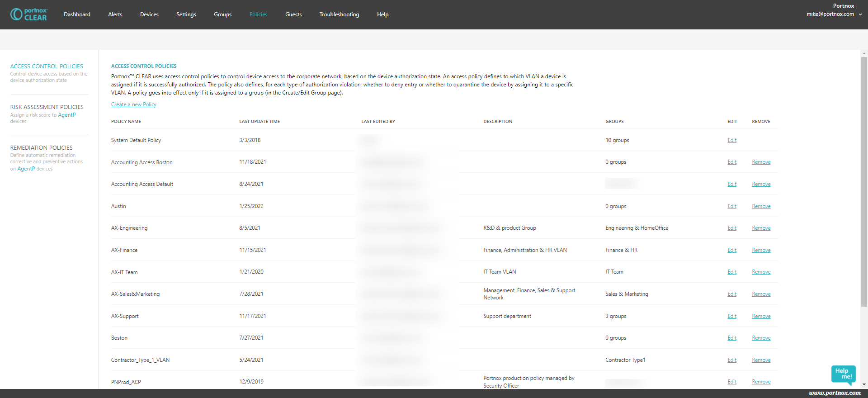Edit the AX-Sales&Marketing policy
868x398 pixels.
coord(732,294)
